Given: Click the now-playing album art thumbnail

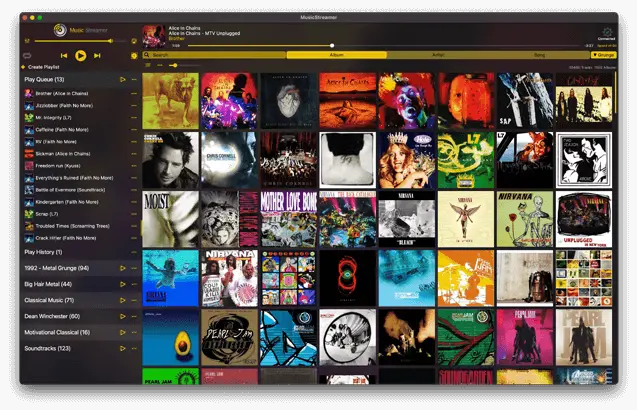Looking at the screenshot, I should point(154,37).
